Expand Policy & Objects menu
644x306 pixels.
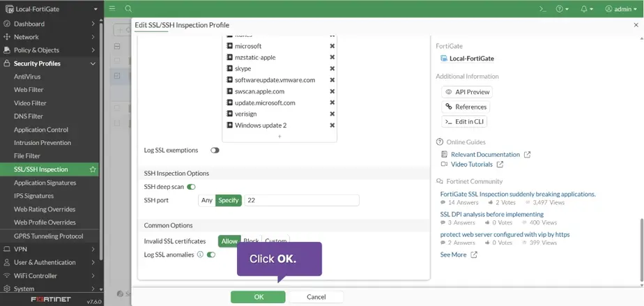tap(49, 50)
